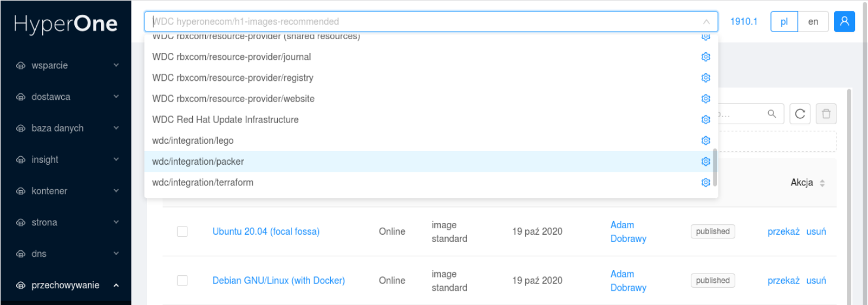This screenshot has width=868, height=305.
Task: Click gear for rbxcom/resource-provider/registry
Action: click(x=706, y=78)
